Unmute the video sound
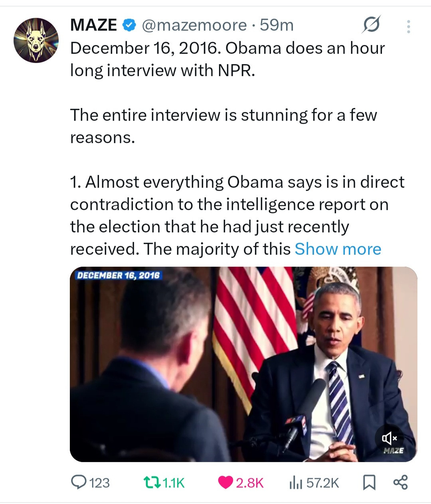 [x=389, y=439]
